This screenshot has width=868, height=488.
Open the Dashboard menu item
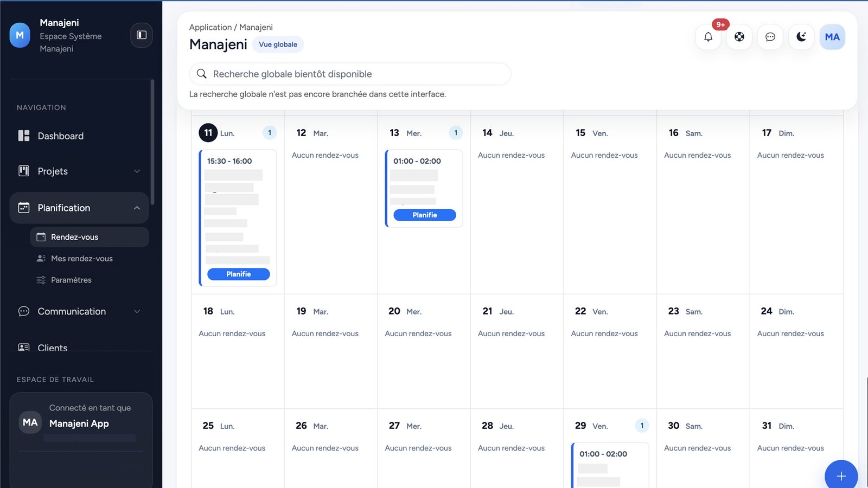pos(79,136)
